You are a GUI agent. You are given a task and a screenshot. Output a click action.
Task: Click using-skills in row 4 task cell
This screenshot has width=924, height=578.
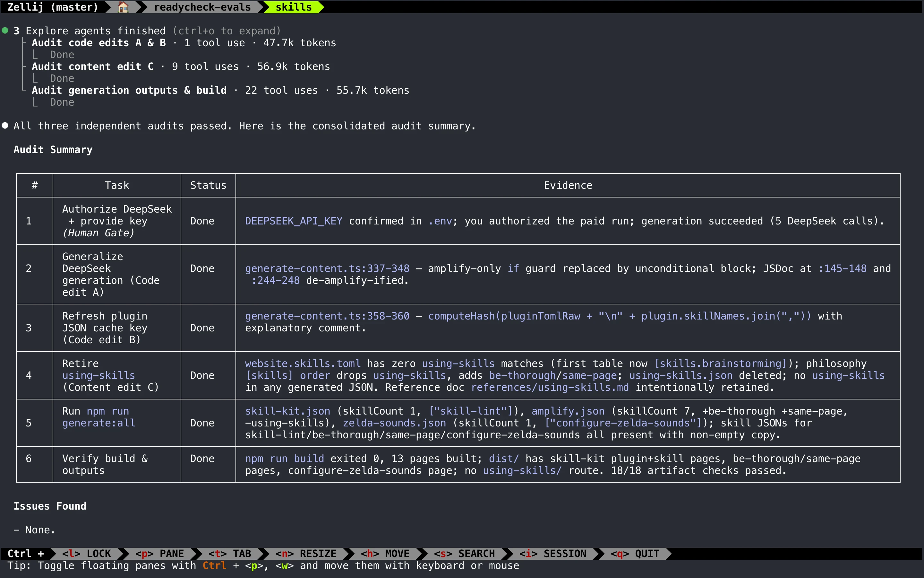coord(99,375)
